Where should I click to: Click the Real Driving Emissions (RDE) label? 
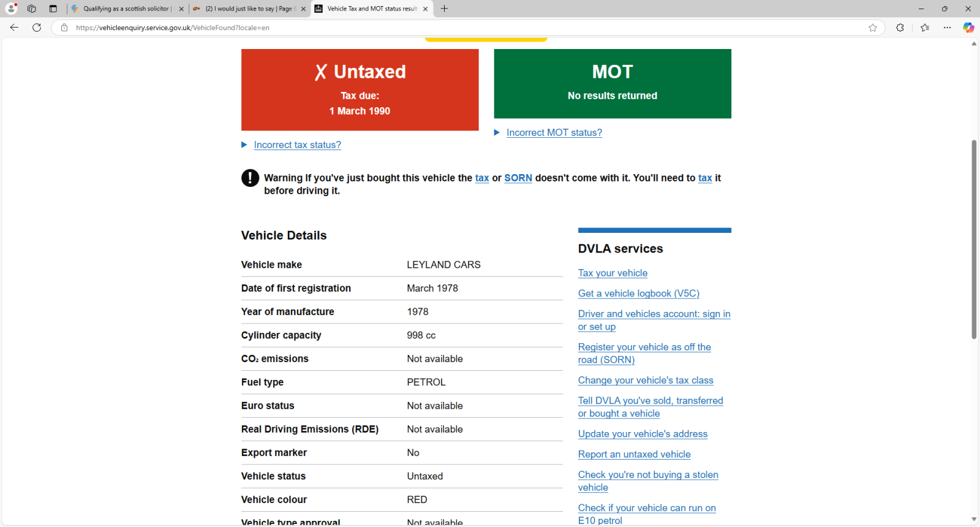[310, 430]
